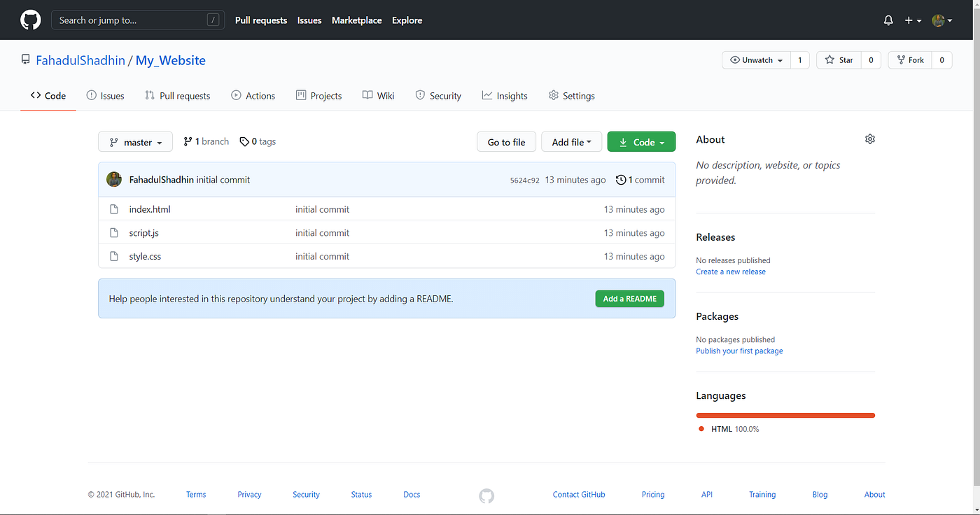This screenshot has width=980, height=515.
Task: Open the FahadulShadhin commit author name
Action: point(162,180)
